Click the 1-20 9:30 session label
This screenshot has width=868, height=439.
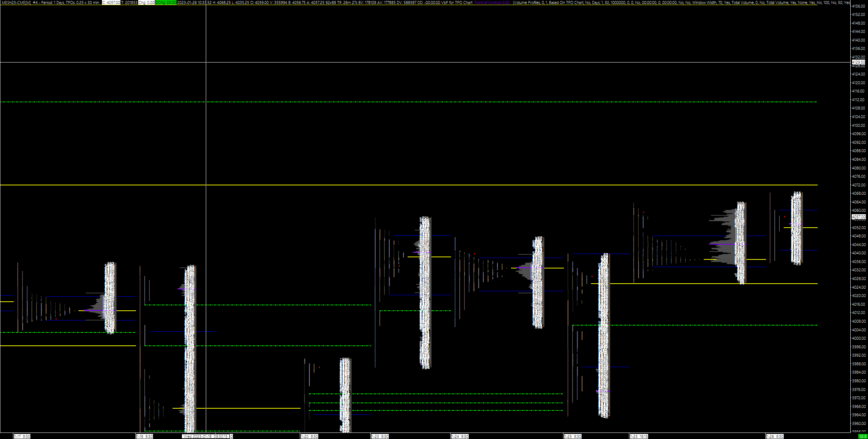point(310,436)
